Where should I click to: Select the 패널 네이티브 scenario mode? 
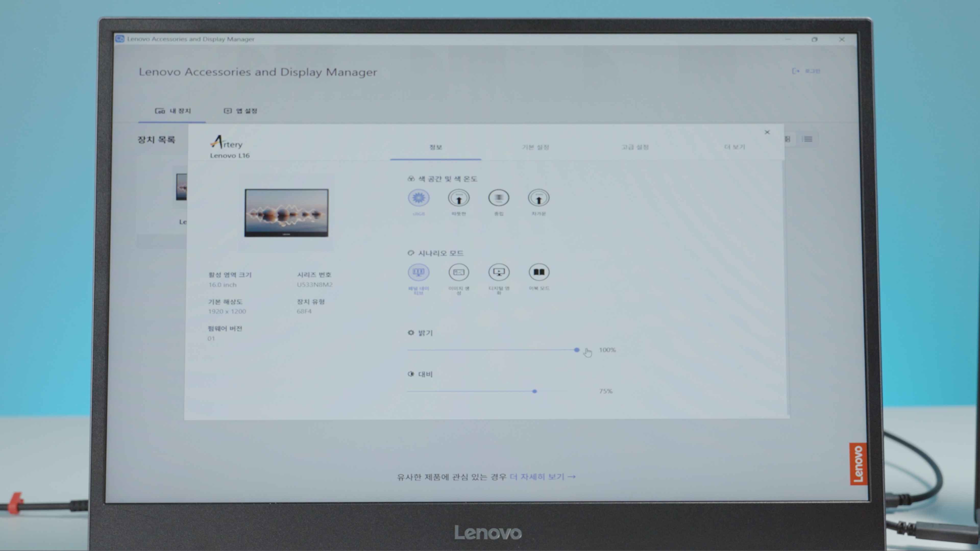point(419,272)
